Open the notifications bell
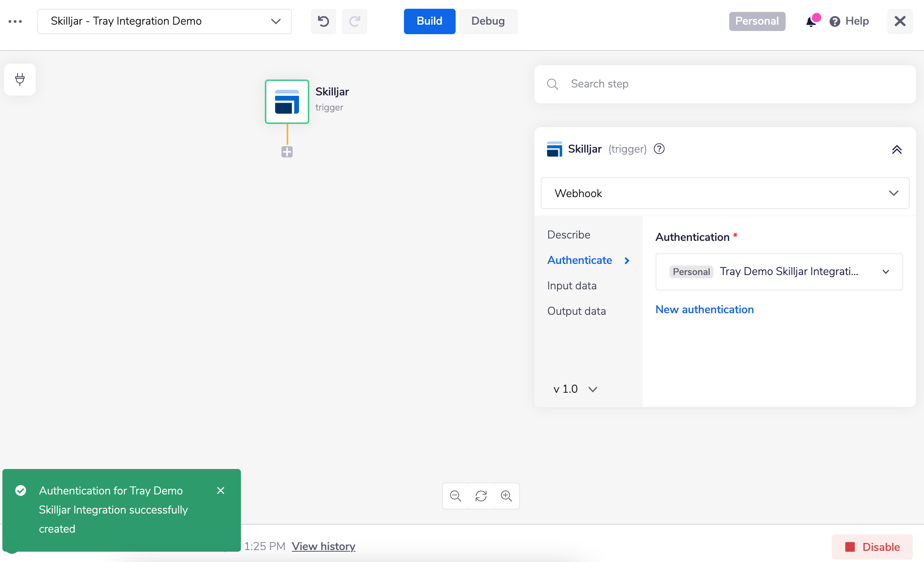Viewport: 924px width, 562px height. click(x=811, y=21)
